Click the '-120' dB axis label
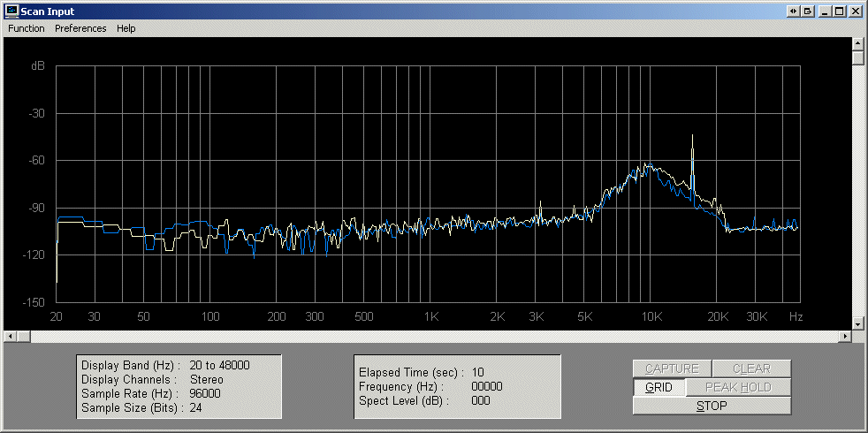 (x=34, y=255)
